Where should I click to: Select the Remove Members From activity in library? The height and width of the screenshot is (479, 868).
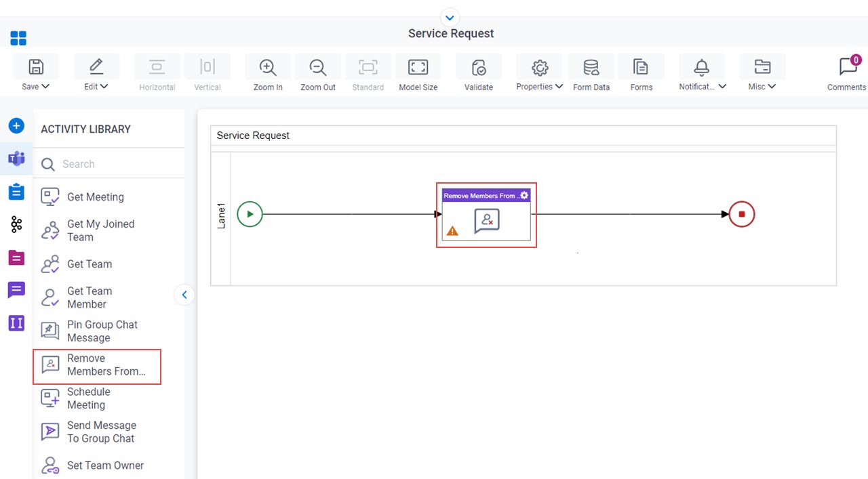tap(97, 367)
